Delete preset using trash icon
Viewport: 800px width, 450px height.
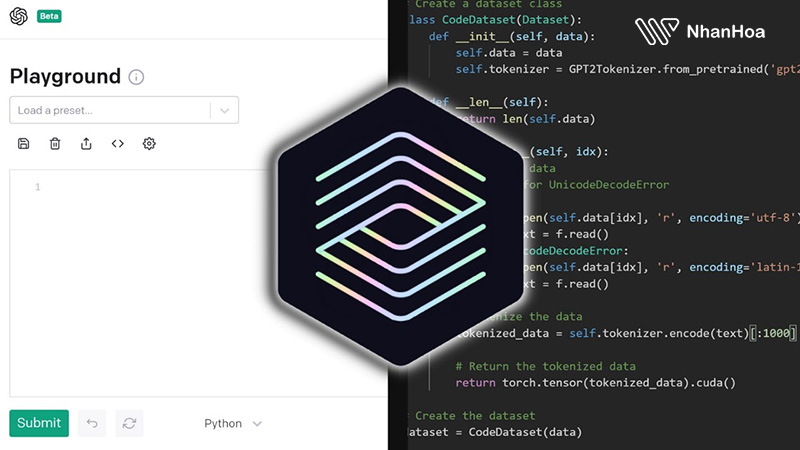tap(55, 143)
